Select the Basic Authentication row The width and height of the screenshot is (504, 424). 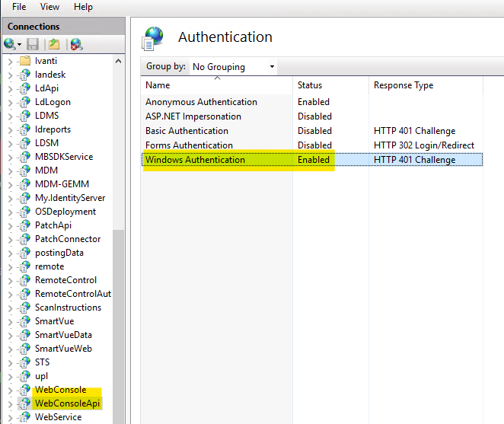(x=312, y=131)
